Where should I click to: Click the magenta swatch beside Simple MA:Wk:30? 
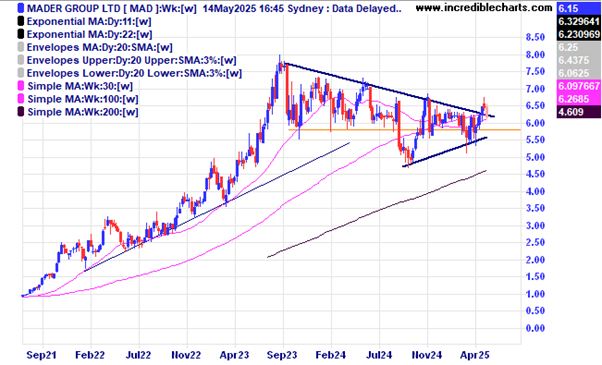(21, 86)
